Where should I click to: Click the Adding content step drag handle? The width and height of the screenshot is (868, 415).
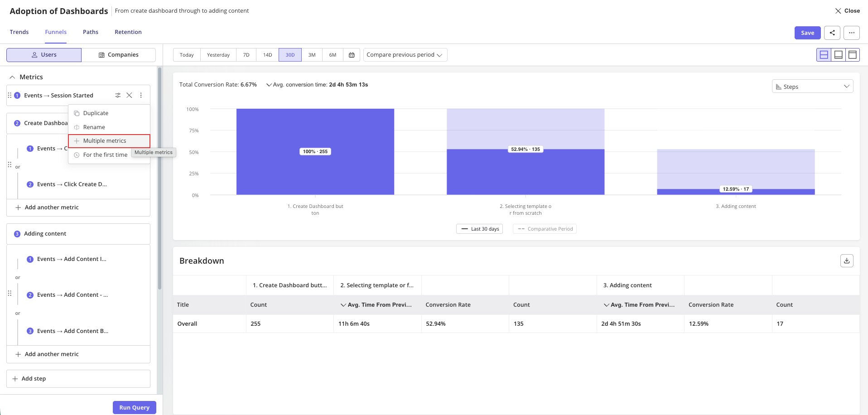tap(10, 293)
